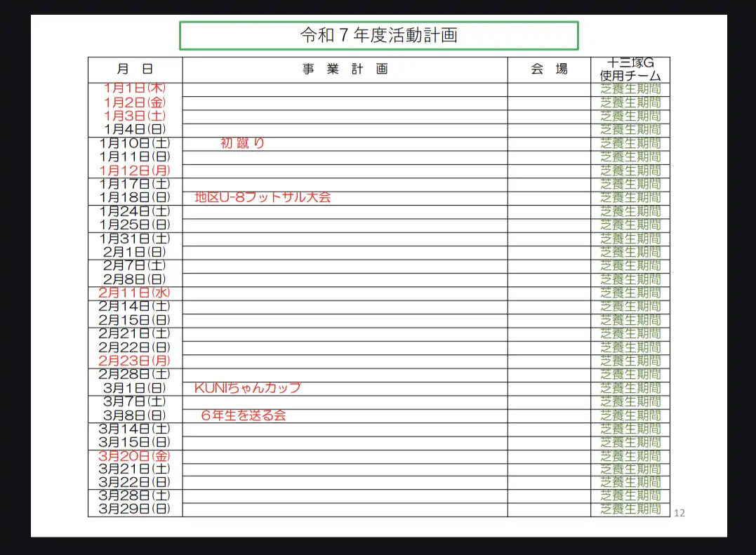This screenshot has height=555, width=756.
Task: Click the ６年生を送る会 event entry
Action: [244, 415]
